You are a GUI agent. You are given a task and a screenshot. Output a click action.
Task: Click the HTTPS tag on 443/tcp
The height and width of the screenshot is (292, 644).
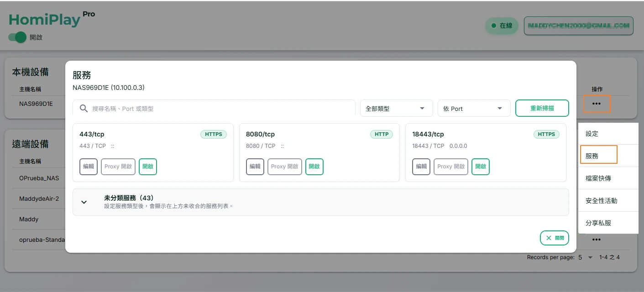214,134
